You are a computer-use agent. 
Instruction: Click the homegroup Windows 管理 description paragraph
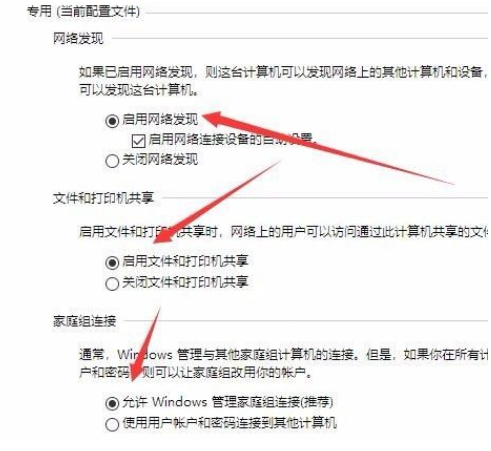(x=283, y=363)
